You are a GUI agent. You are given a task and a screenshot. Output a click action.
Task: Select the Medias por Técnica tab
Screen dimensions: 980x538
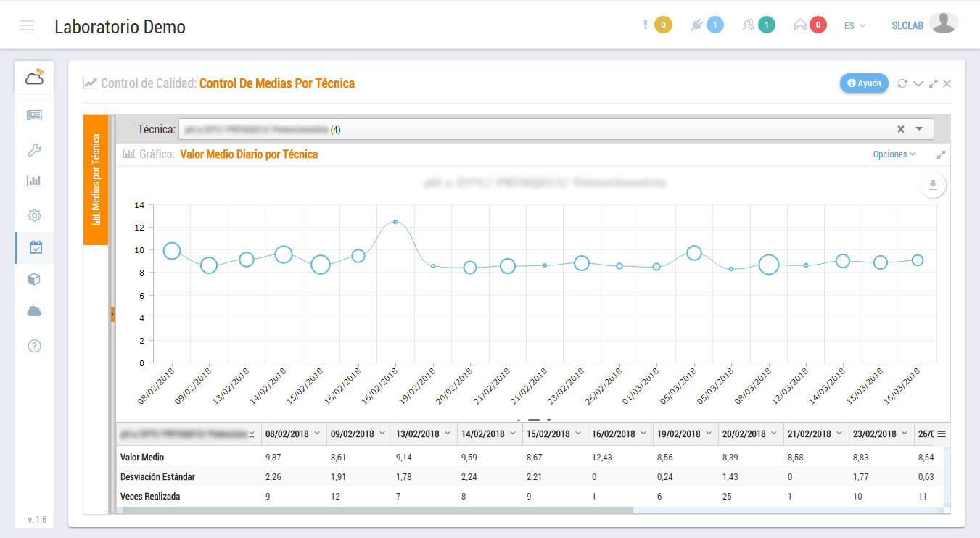(96, 180)
